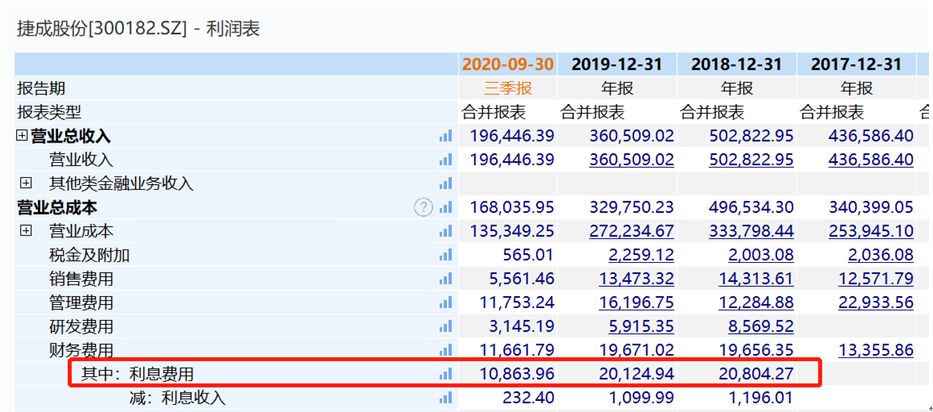Click 2019 利息收入 value 1,099.99

pos(634,398)
